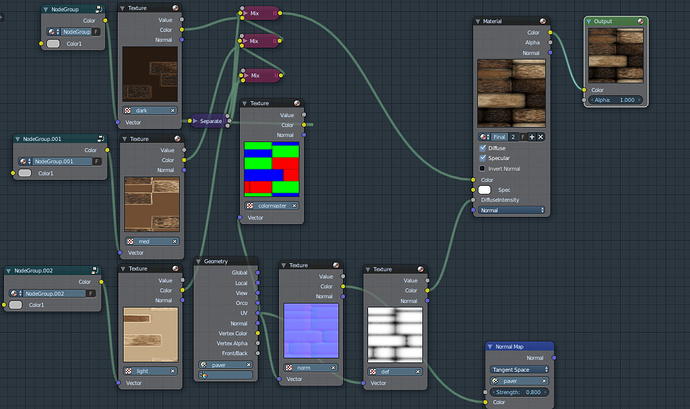The height and width of the screenshot is (409, 690).
Task: Adjust Alpha slider in Output node
Action: point(616,100)
